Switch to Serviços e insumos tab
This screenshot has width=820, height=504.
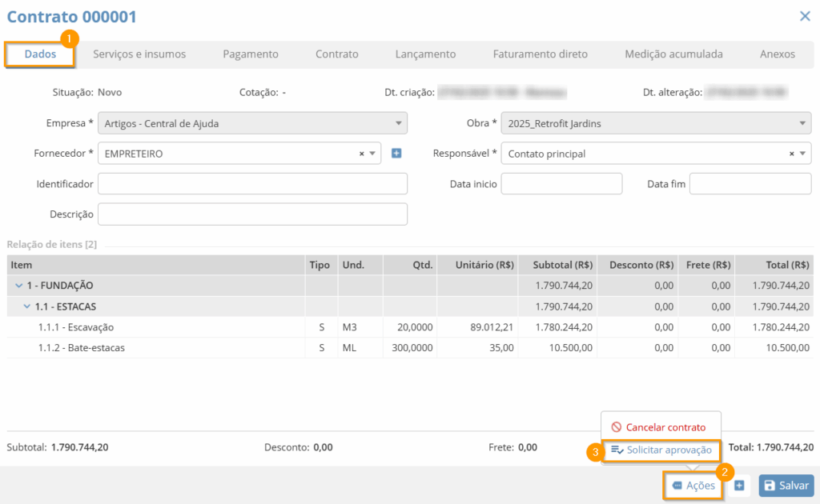point(139,54)
